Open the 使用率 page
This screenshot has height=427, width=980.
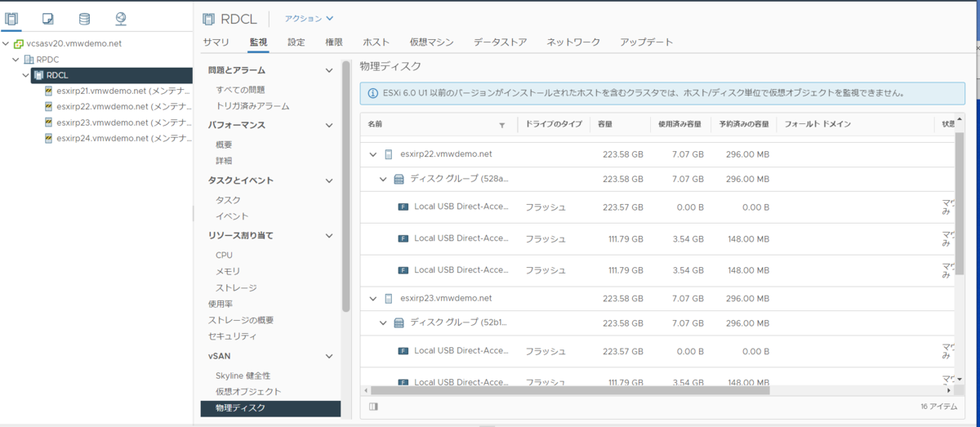point(220,304)
